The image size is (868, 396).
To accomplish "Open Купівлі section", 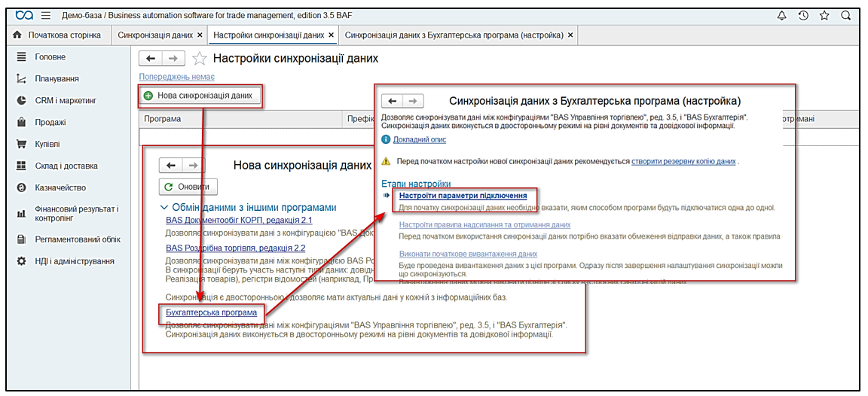I will coord(47,144).
